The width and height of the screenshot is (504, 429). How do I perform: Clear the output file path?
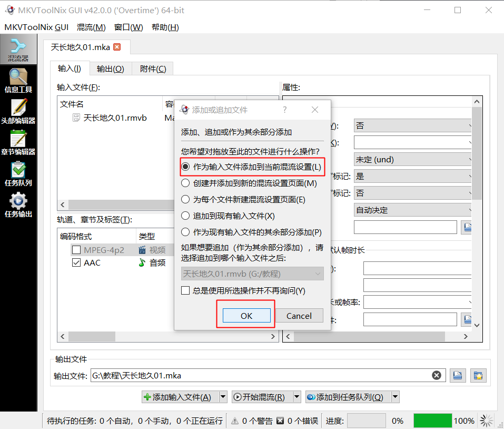click(x=436, y=375)
